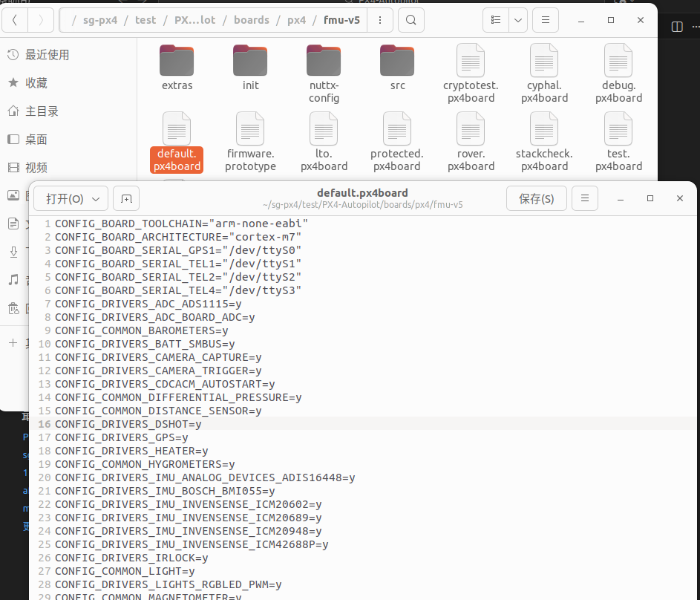The image size is (700, 600).
Task: Go back in the file manager
Action: point(15,20)
